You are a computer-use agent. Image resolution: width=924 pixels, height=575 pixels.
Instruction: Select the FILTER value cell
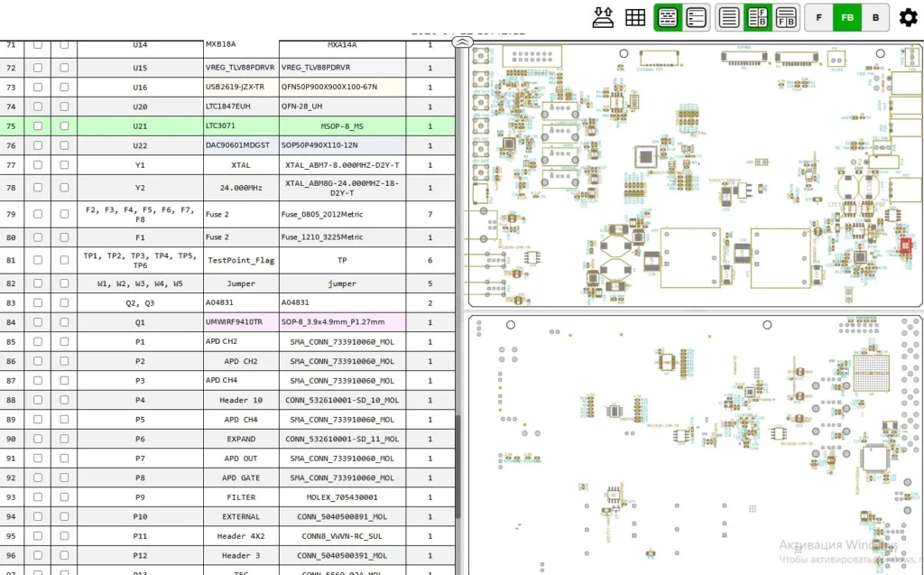tap(241, 497)
